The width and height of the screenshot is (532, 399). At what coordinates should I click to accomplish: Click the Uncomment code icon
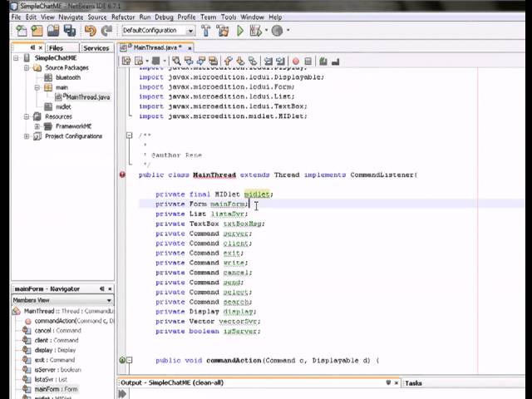(336, 61)
